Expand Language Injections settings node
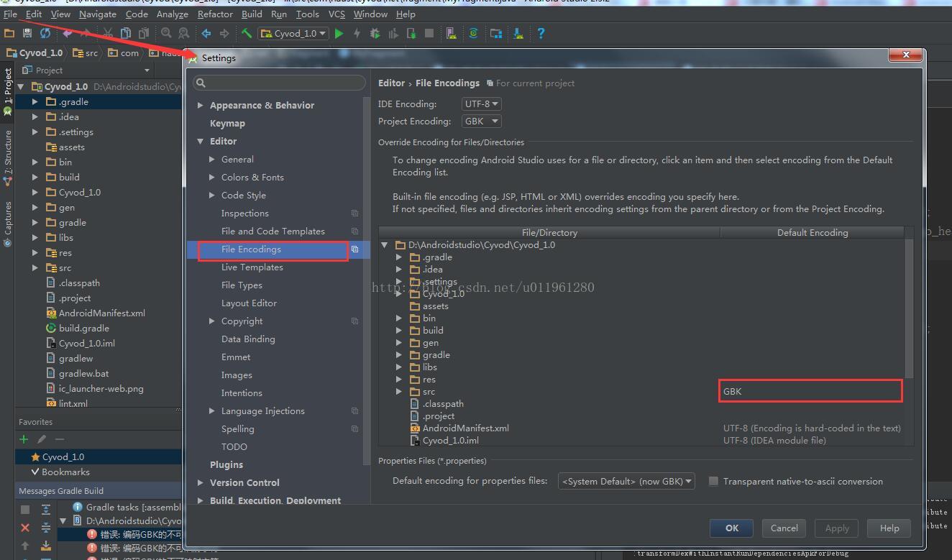 [x=211, y=411]
